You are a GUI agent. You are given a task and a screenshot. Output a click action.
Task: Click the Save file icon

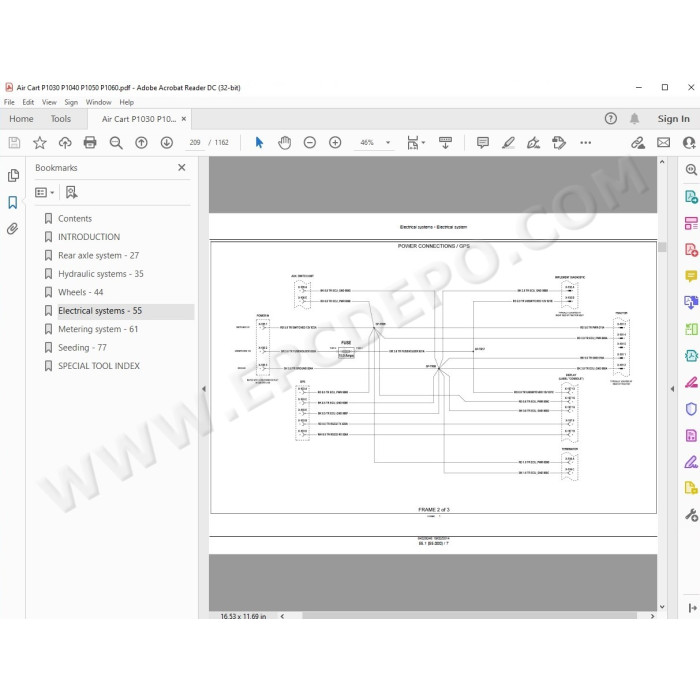14,142
